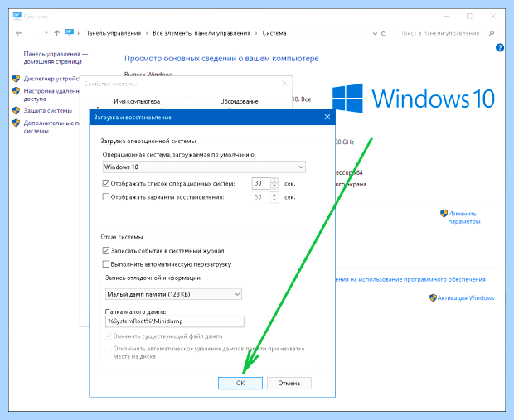The height and width of the screenshot is (420, 514).
Task: Click the forward navigation arrow
Action: pos(35,33)
